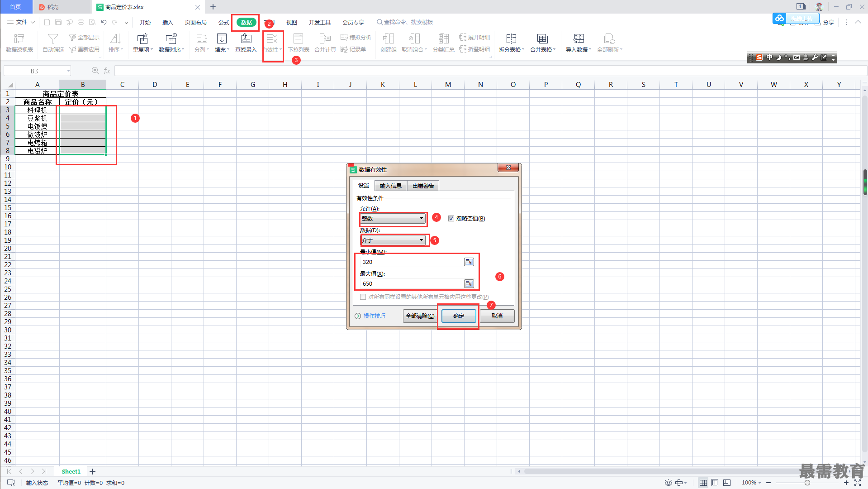Click the Print icon in quick access toolbar
This screenshot has height=489, width=868.
pyautogui.click(x=81, y=22)
